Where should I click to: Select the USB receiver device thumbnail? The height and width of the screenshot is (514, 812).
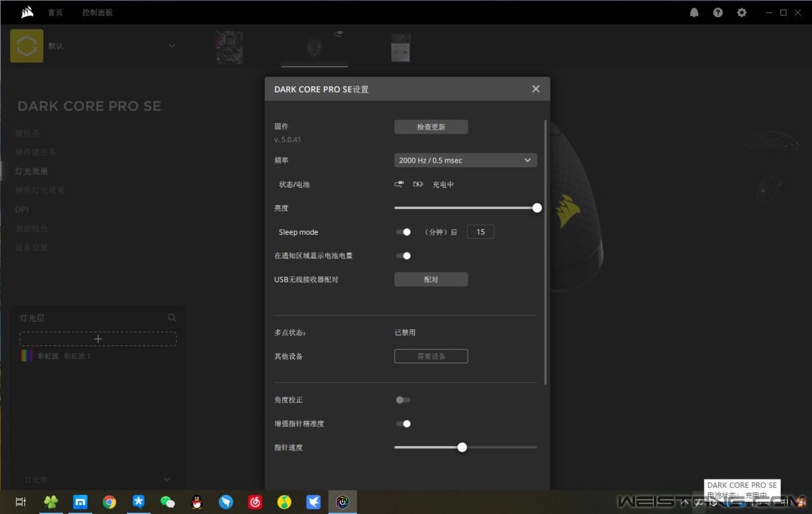(x=401, y=47)
